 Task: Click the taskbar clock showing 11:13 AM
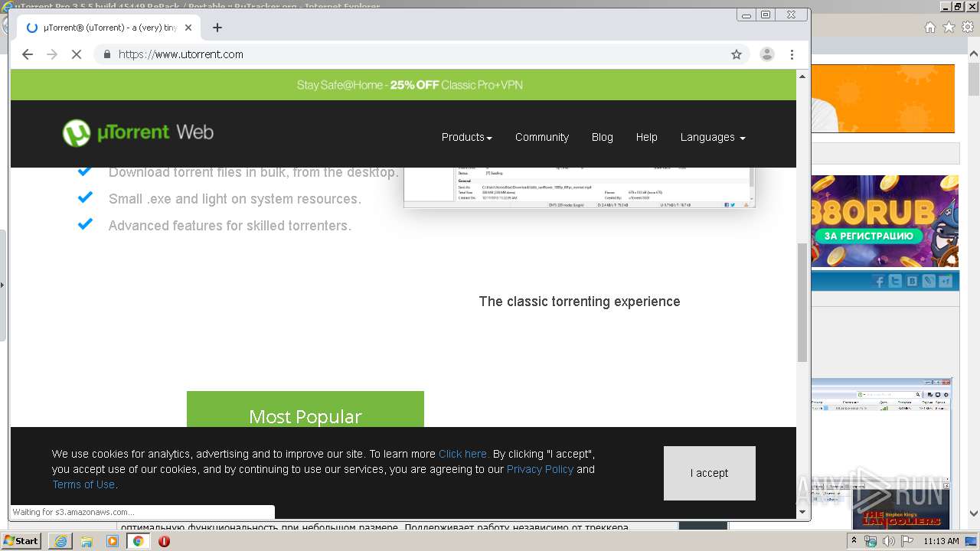[941, 541]
